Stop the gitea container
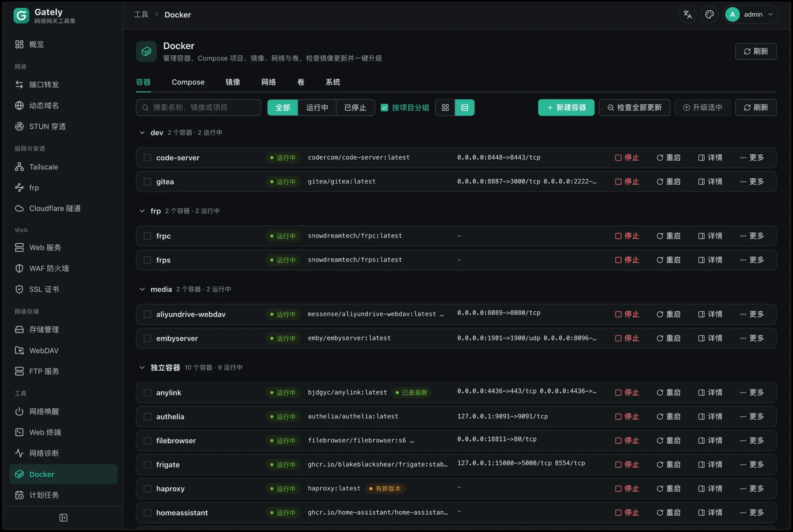Screen dimensions: 793x532 tap(627, 182)
